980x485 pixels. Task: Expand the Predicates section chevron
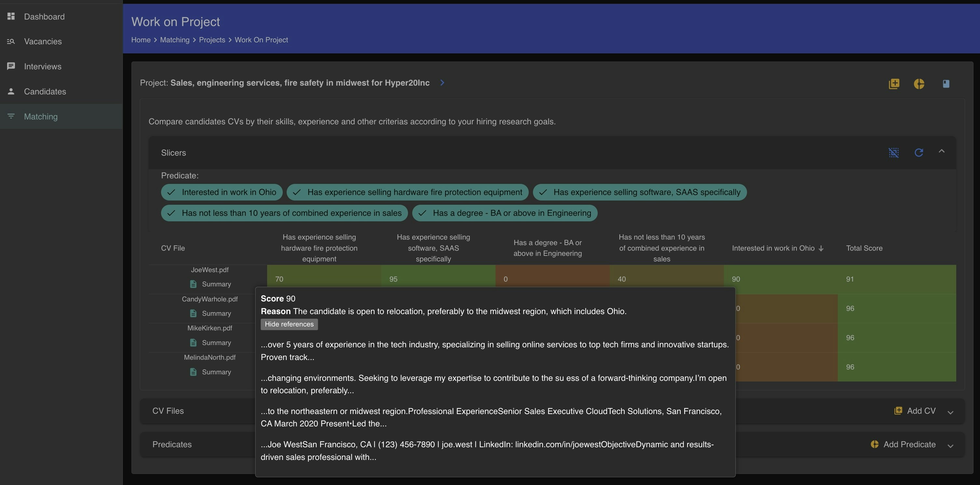(950, 446)
